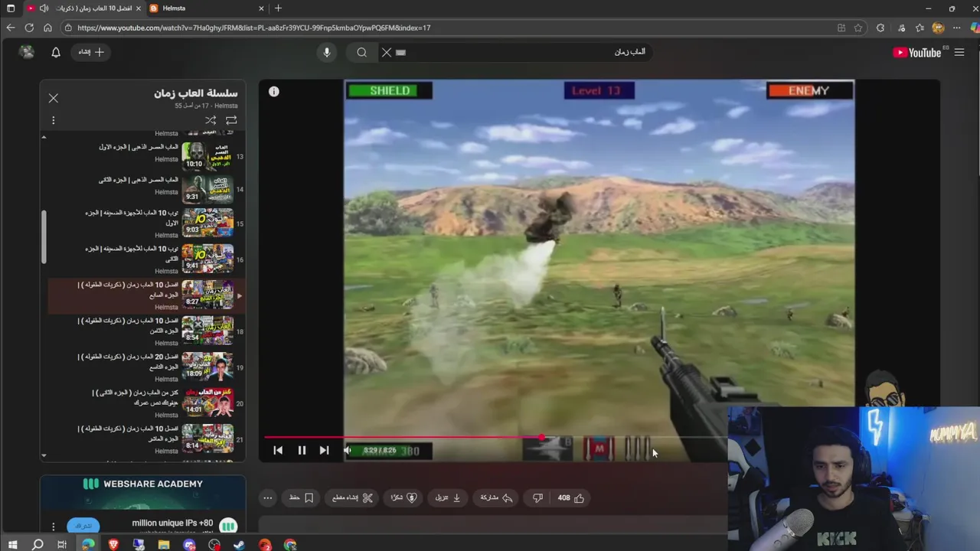This screenshot has height=551, width=980.
Task: Launch Brave browser from taskbar
Action: (x=113, y=545)
